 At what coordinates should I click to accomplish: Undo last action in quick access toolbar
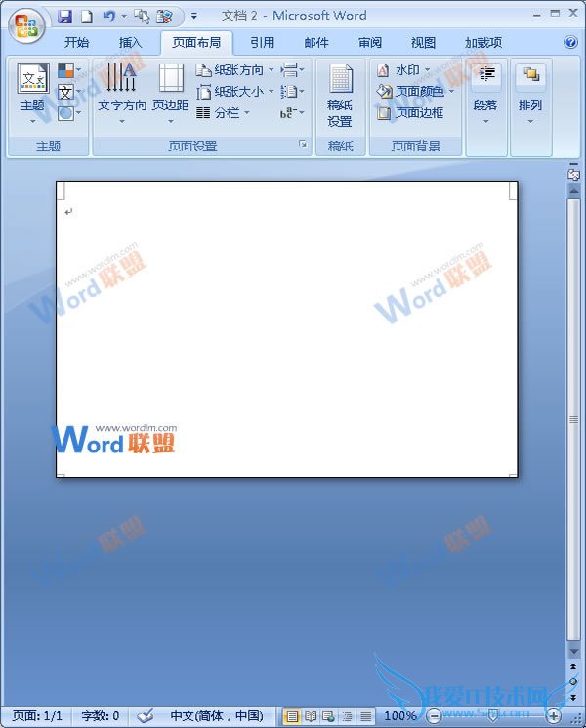(x=109, y=17)
